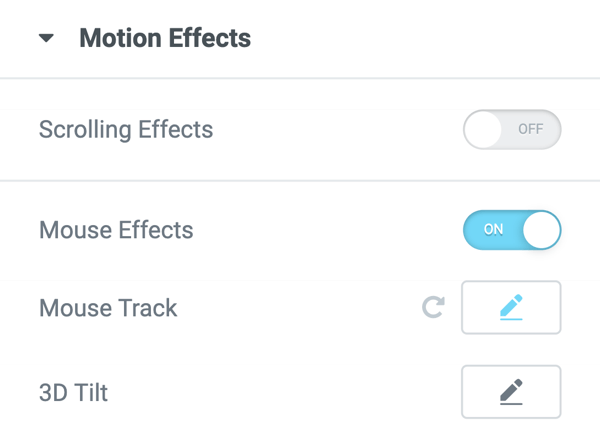Edit Mouse Track using the blue pencil

coord(511,305)
